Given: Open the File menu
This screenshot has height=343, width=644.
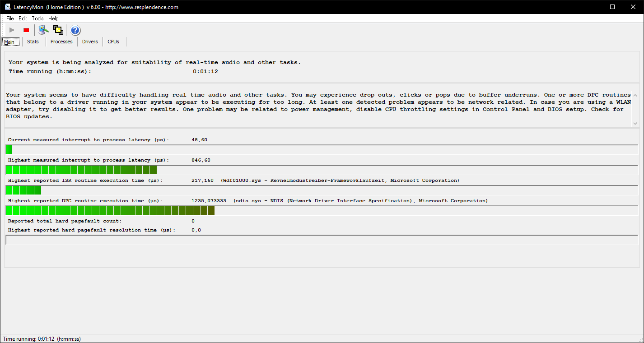Looking at the screenshot, I should 10,19.
